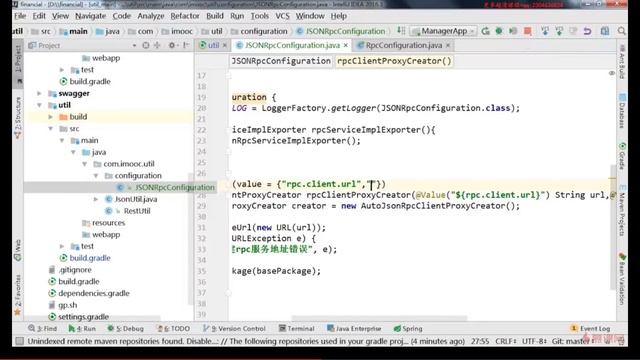640x360 pixels.
Task: Open the Refactor menu
Action: click(x=185, y=16)
